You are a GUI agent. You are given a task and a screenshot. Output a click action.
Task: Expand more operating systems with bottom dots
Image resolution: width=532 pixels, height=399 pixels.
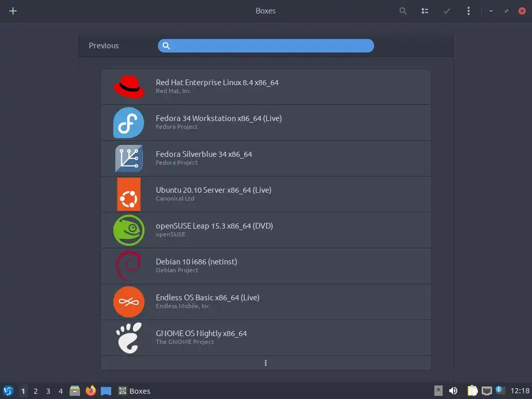coord(265,363)
